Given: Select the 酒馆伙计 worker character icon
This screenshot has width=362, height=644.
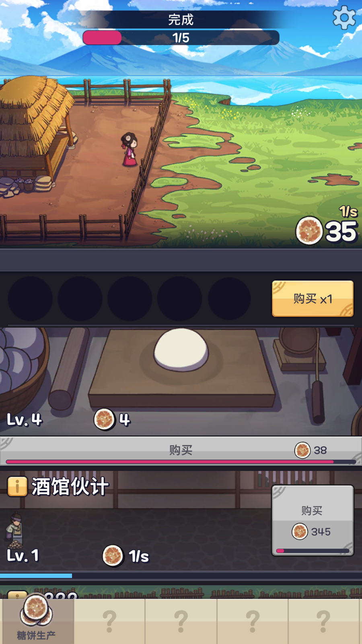Looking at the screenshot, I should click(x=14, y=530).
